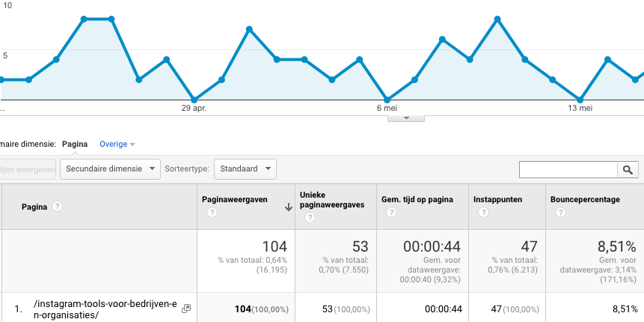Click help icon under Instappunten header
The width and height of the screenshot is (644, 322).
(x=483, y=213)
